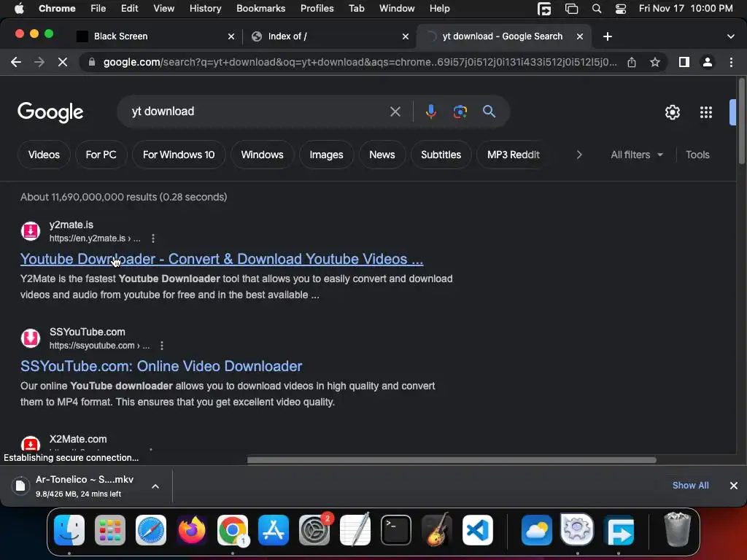
Task: Open new tab with plus button
Action: (608, 36)
